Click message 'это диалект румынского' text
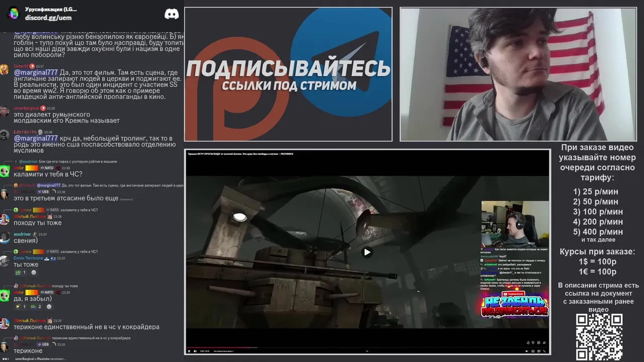The width and height of the screenshot is (644, 362). 52,114
